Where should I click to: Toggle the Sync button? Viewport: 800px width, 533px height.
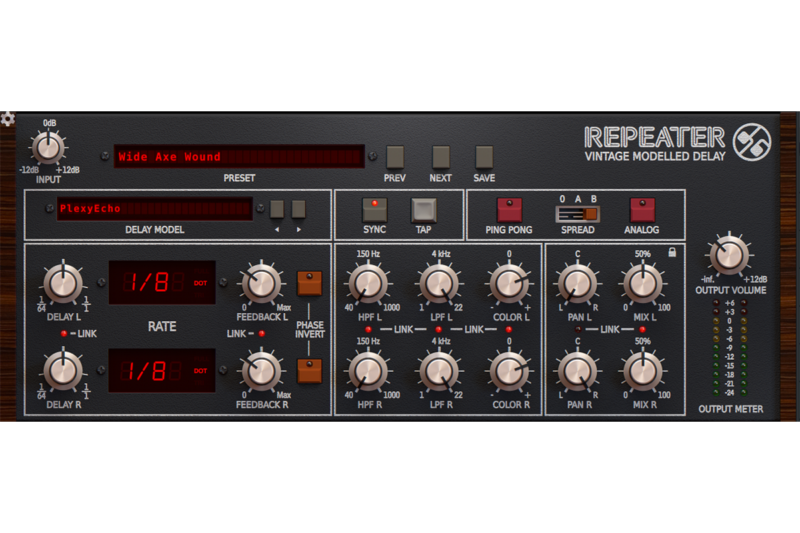coord(375,209)
